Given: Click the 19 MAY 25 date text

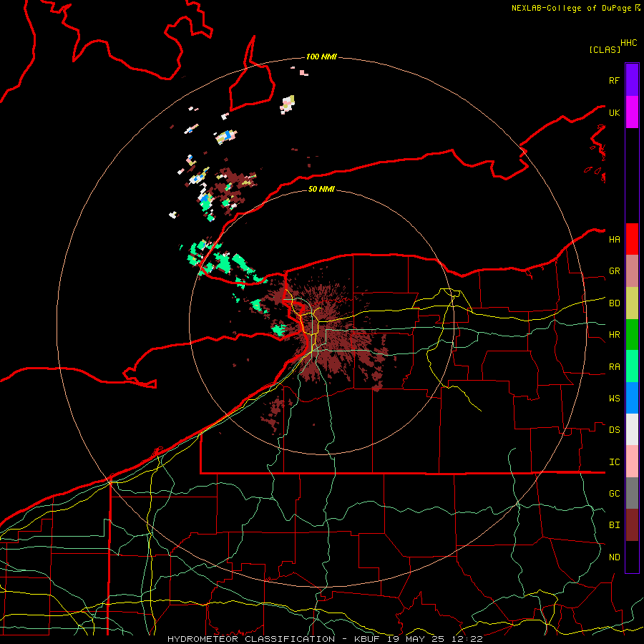Looking at the screenshot, I should click(418, 639).
